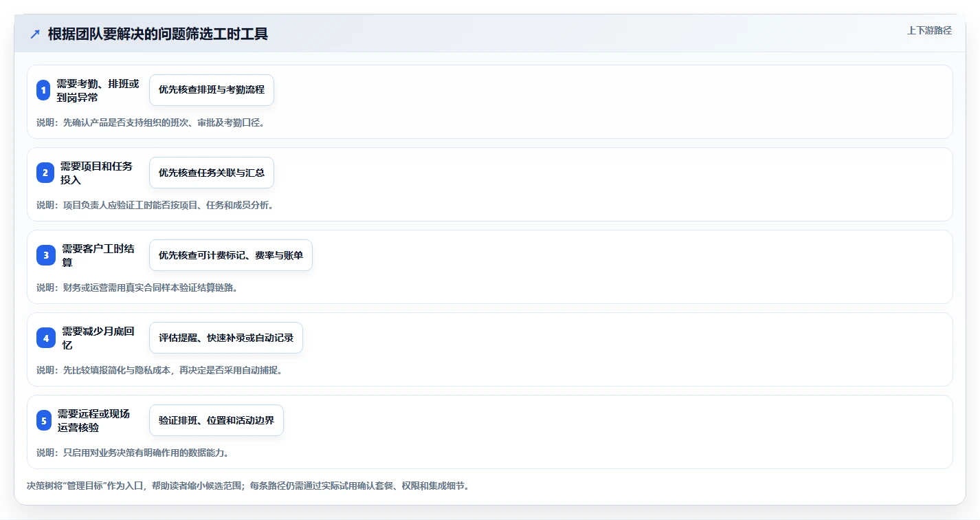
Task: Click 需要项目和任务投入 text
Action: pyautogui.click(x=96, y=173)
